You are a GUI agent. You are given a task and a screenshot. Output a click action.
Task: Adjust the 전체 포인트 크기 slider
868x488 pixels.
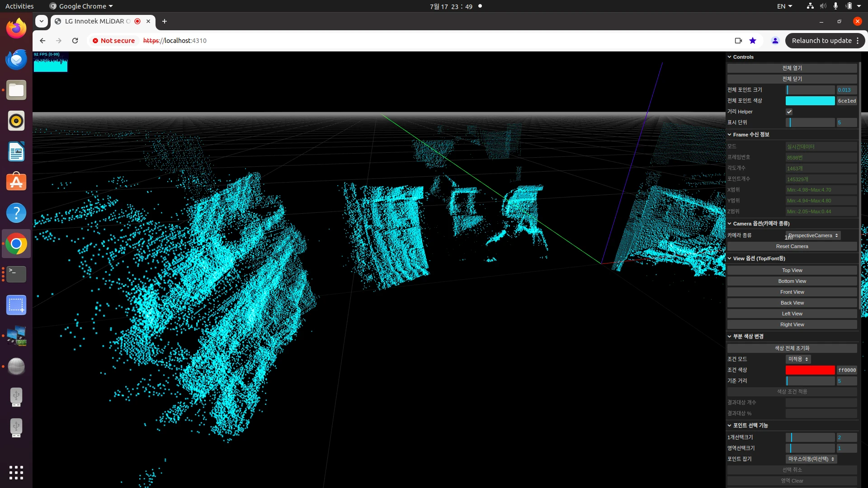(810, 90)
